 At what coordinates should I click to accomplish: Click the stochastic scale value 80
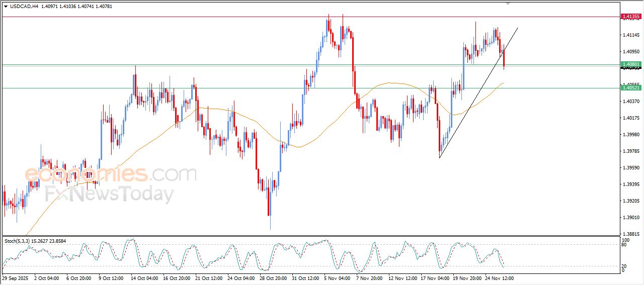624,245
